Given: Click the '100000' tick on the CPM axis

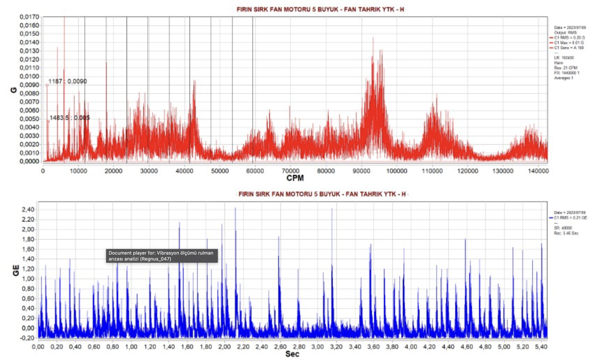Looking at the screenshot, I should (397, 171).
